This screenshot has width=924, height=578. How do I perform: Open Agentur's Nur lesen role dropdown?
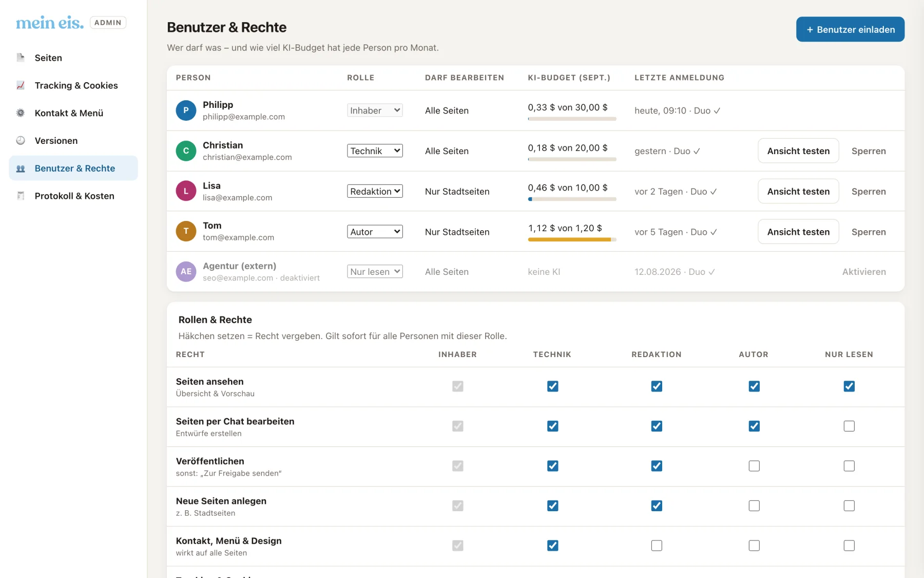375,272
